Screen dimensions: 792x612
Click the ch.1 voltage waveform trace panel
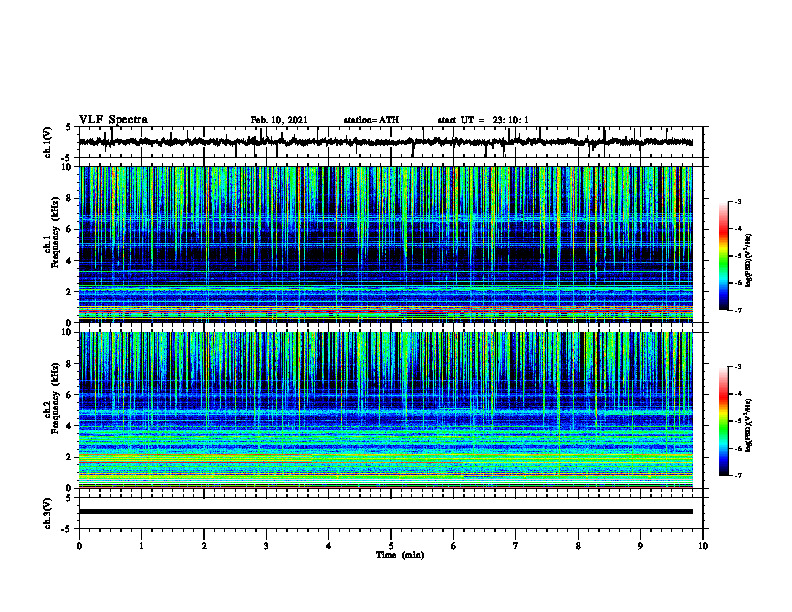tap(390, 142)
